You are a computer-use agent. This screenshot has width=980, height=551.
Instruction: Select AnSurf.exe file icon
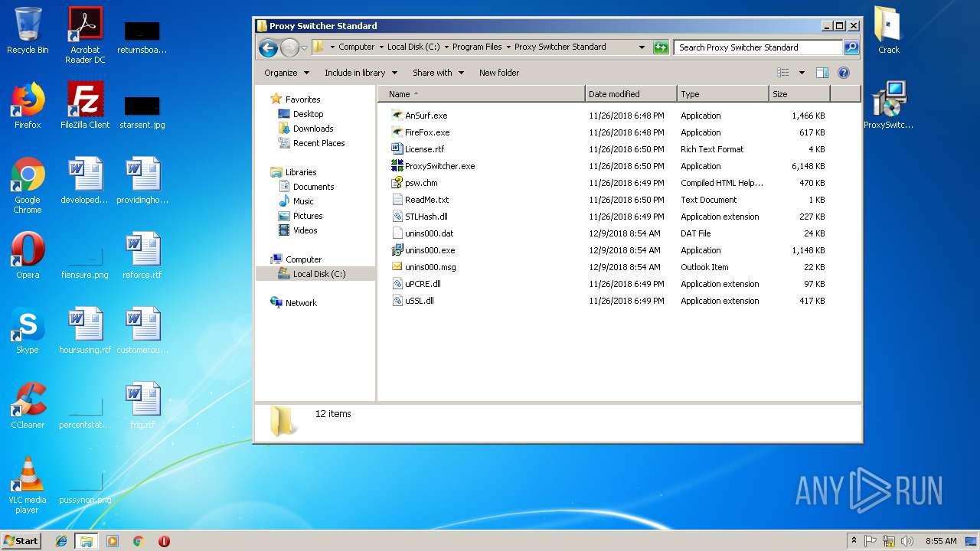click(397, 116)
